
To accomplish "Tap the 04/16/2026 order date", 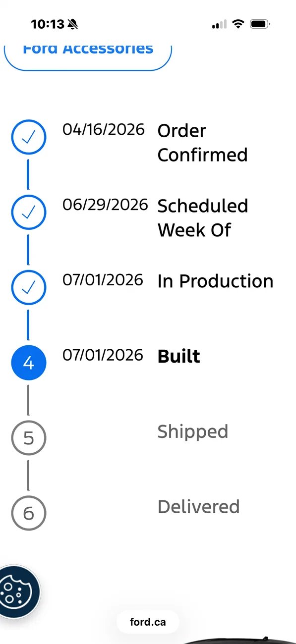I will (x=104, y=130).
